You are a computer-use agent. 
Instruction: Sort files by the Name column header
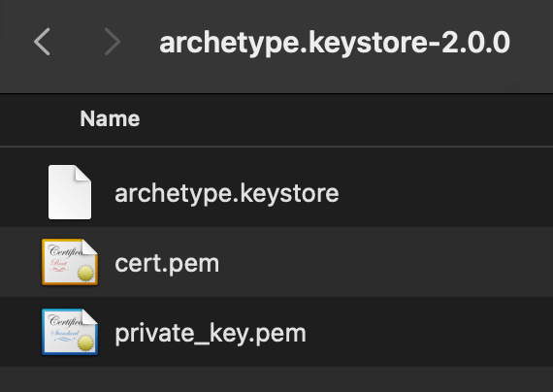[110, 118]
